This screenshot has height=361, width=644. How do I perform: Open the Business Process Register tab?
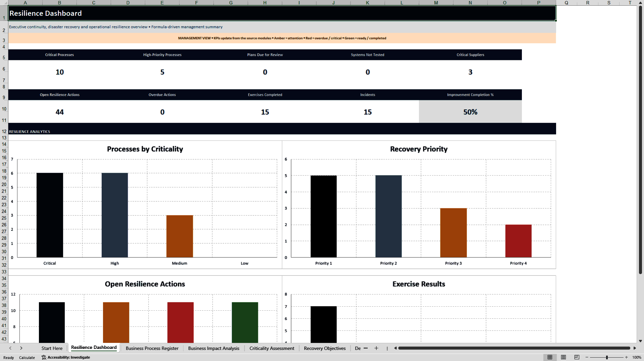coord(152,348)
